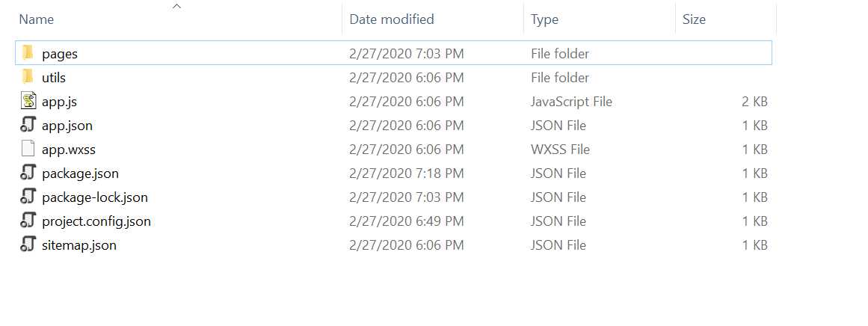Select the project.config.json file name

[96, 221]
